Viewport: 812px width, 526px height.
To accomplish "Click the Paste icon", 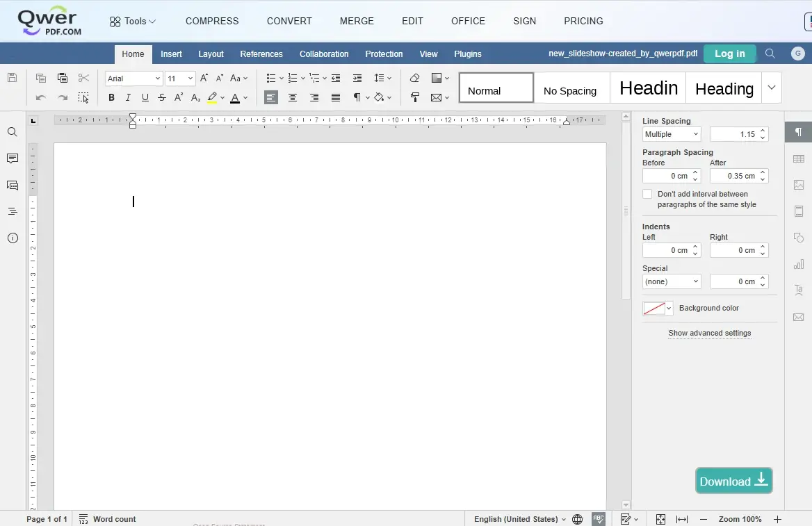I will (62, 79).
